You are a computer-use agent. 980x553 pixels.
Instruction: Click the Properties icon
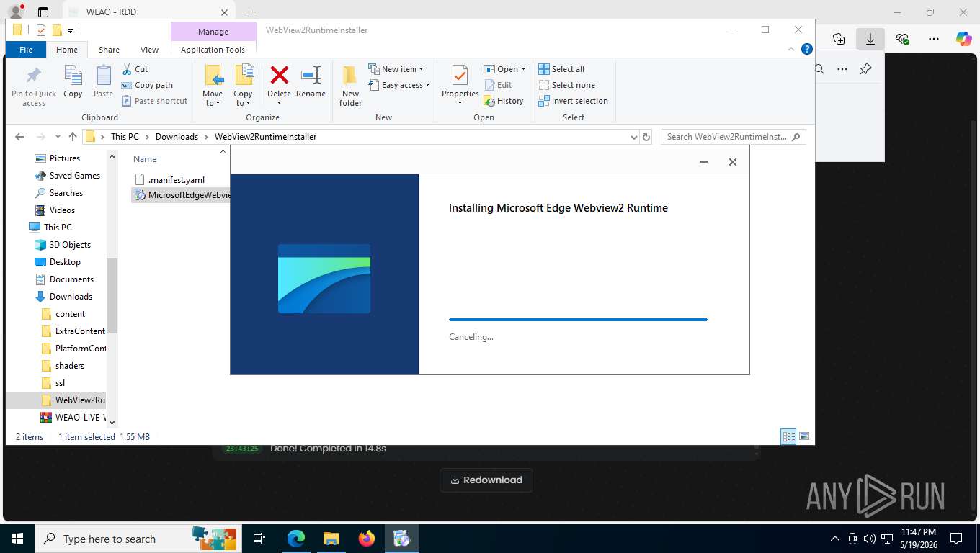(x=460, y=75)
